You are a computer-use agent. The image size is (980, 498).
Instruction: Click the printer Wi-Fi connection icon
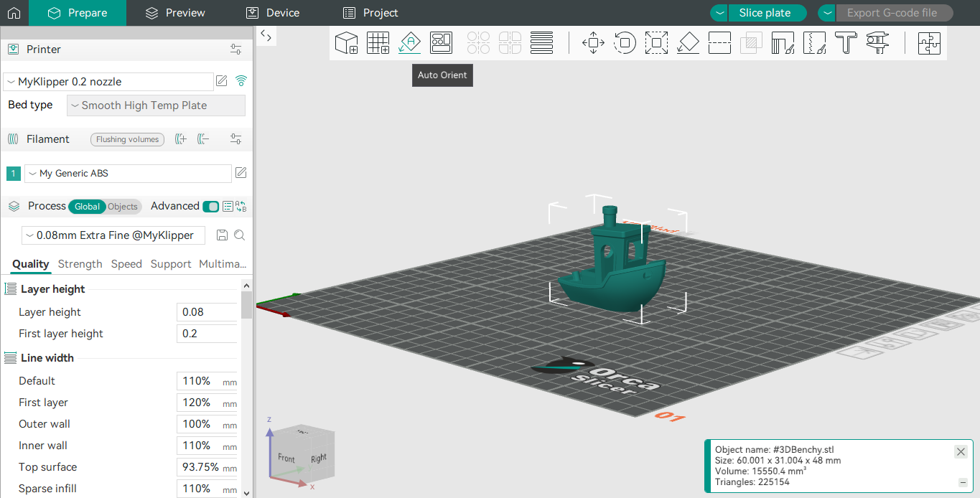[x=241, y=81]
